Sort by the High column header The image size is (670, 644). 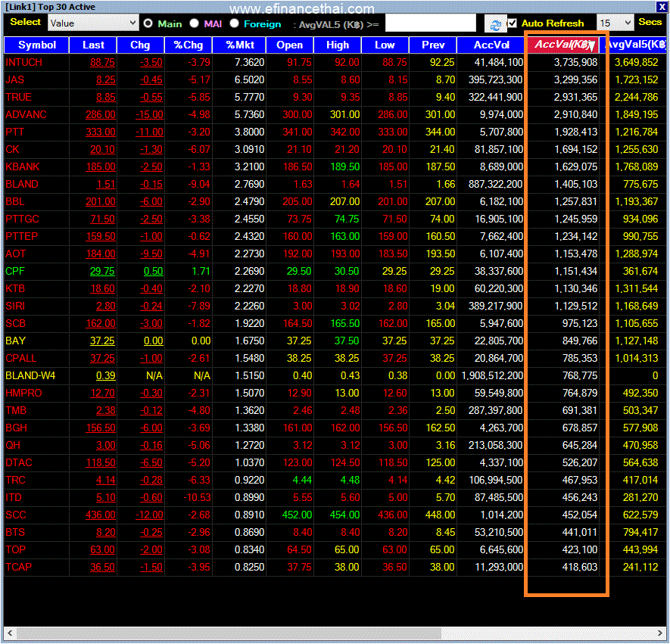(x=338, y=45)
